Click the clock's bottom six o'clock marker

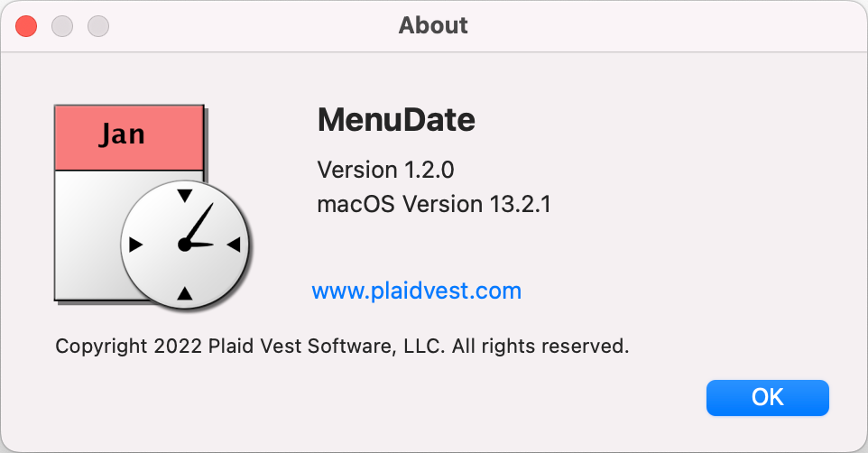pyautogui.click(x=185, y=293)
